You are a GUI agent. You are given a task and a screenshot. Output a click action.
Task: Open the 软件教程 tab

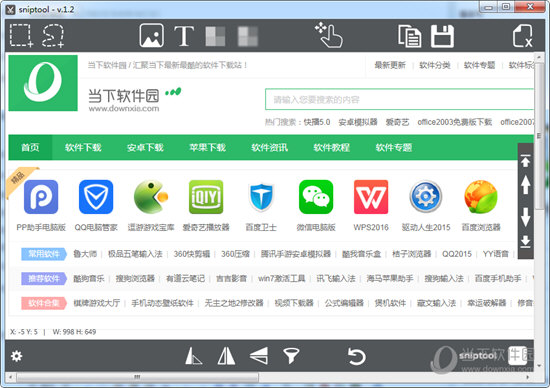331,147
